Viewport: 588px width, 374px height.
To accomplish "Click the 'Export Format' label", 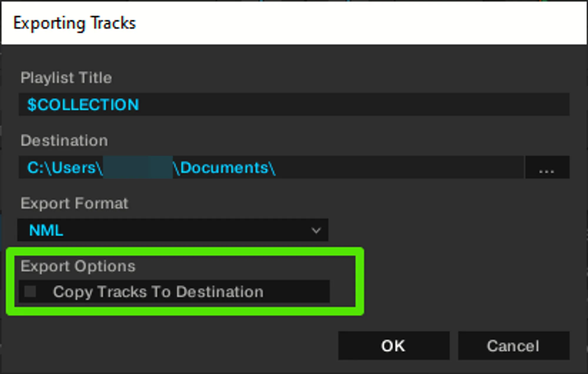I will click(x=74, y=203).
